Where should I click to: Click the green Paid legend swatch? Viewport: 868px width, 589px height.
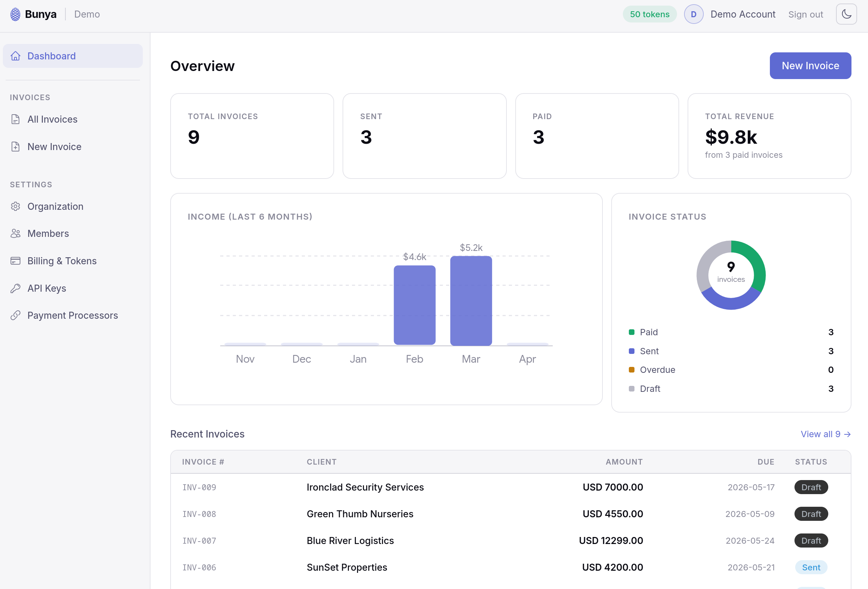point(632,332)
